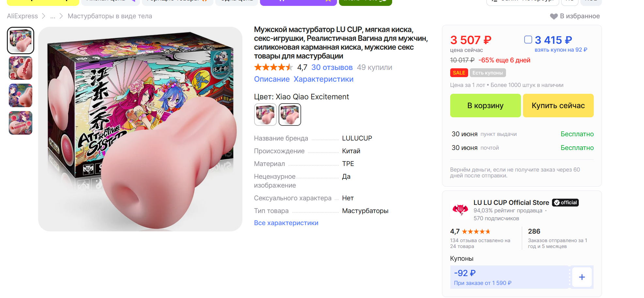The height and width of the screenshot is (298, 644).
Task: Jump to the Характеристики section
Action: pos(323,79)
